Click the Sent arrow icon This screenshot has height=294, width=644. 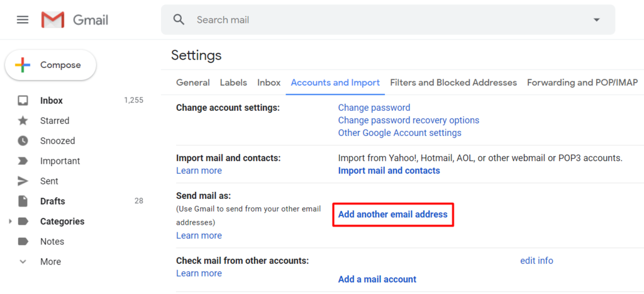tap(23, 181)
